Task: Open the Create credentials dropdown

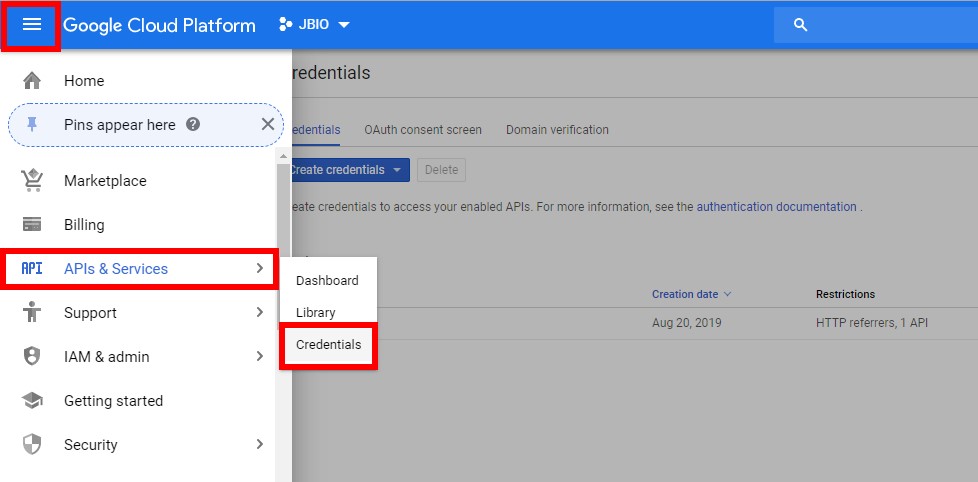Action: tap(349, 170)
